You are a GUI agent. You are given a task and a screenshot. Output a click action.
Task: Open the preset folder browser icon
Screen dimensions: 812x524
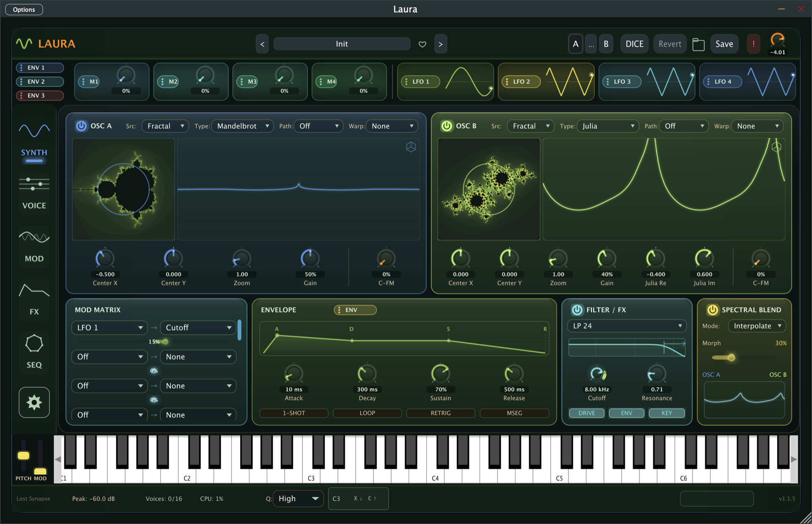point(698,44)
